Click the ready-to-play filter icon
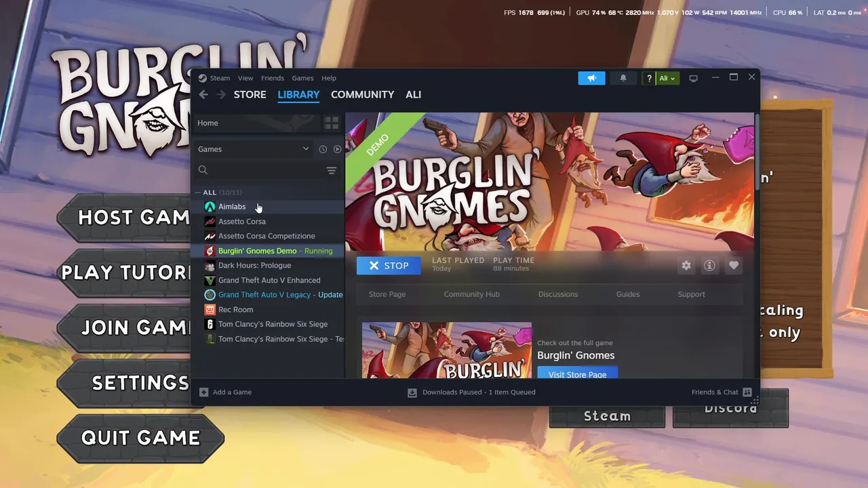The image size is (868, 488). (337, 149)
